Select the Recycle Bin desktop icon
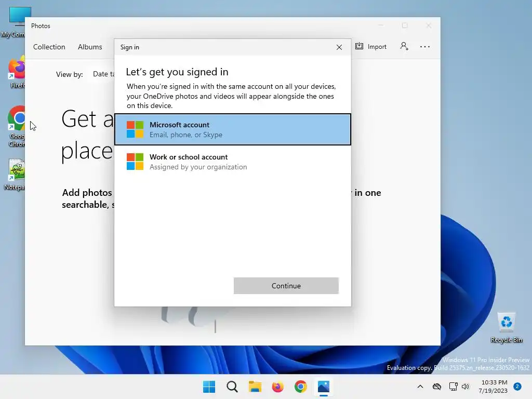 click(x=506, y=327)
